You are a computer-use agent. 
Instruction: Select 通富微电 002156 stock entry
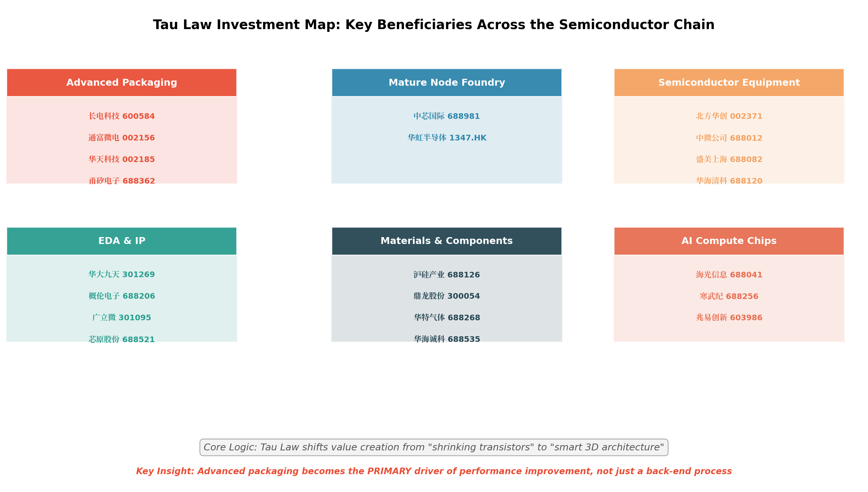point(122,138)
